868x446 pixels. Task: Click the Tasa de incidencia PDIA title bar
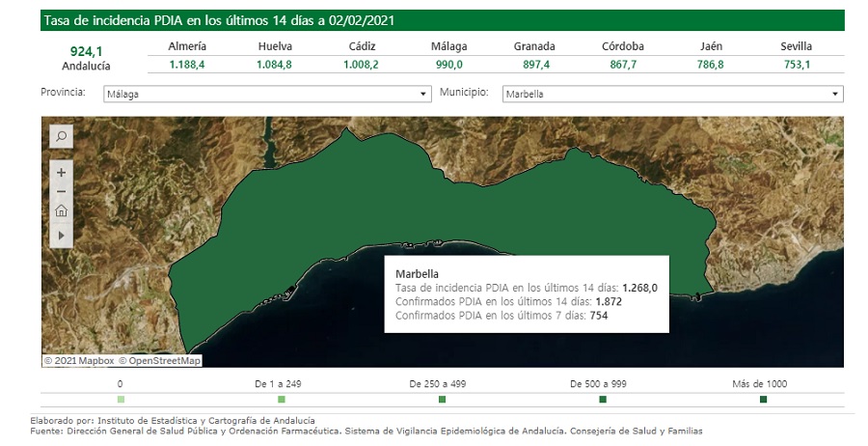click(x=443, y=20)
